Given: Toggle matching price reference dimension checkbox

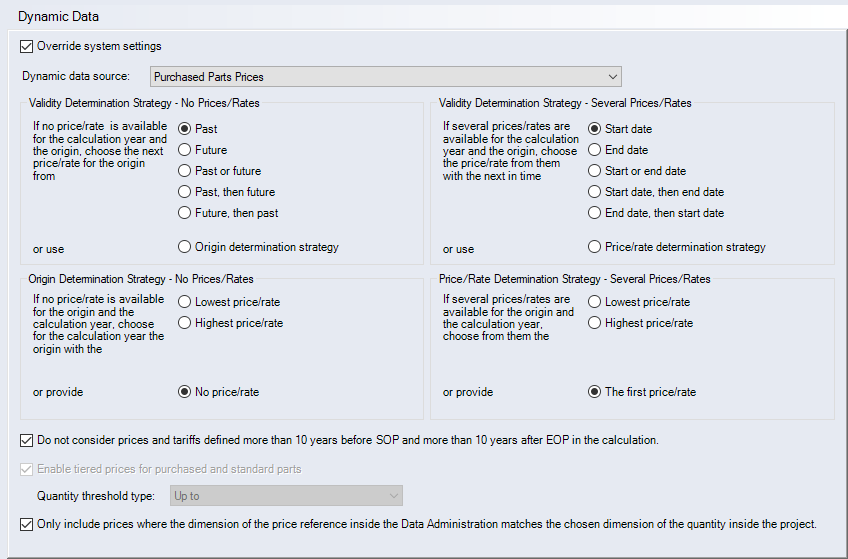Looking at the screenshot, I should pyautogui.click(x=26, y=524).
